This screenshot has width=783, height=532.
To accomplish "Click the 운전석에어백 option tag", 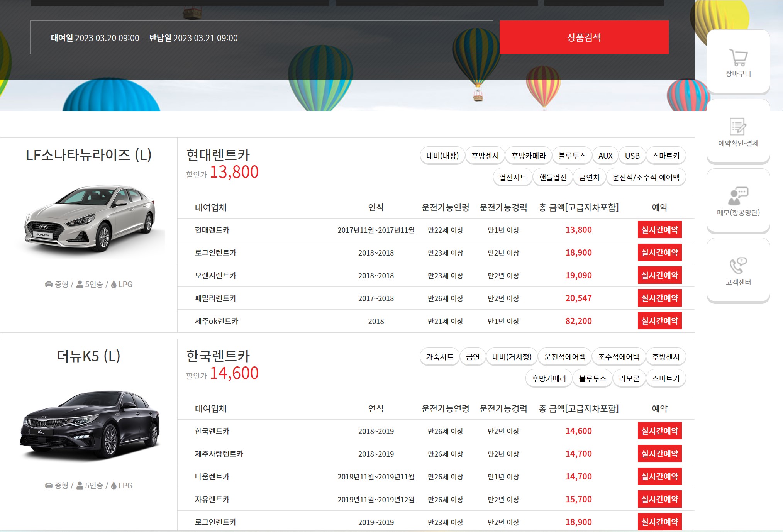I will click(564, 357).
